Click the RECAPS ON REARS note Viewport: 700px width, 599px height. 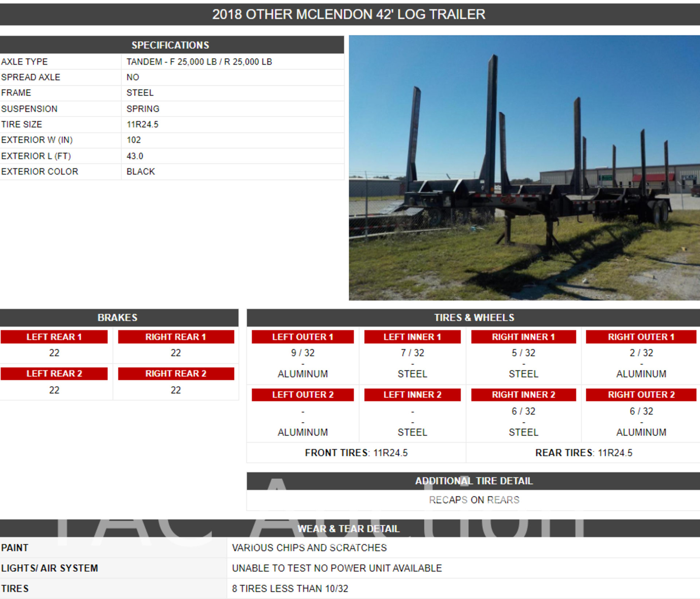(x=474, y=500)
